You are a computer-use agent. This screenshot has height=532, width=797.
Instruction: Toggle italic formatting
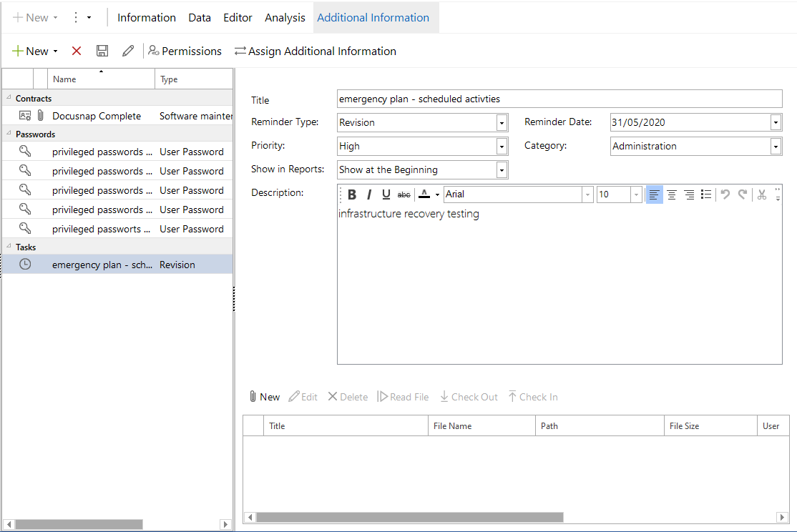click(x=369, y=194)
